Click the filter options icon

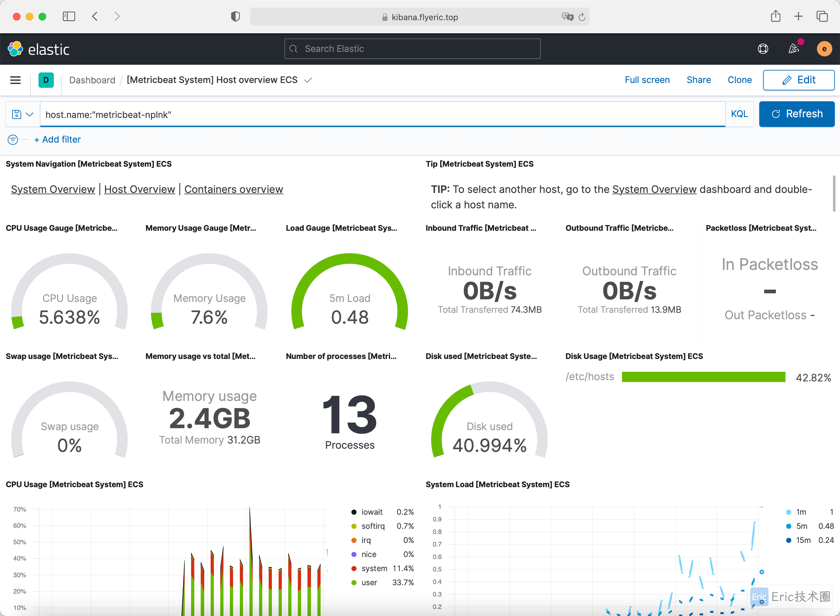point(13,140)
